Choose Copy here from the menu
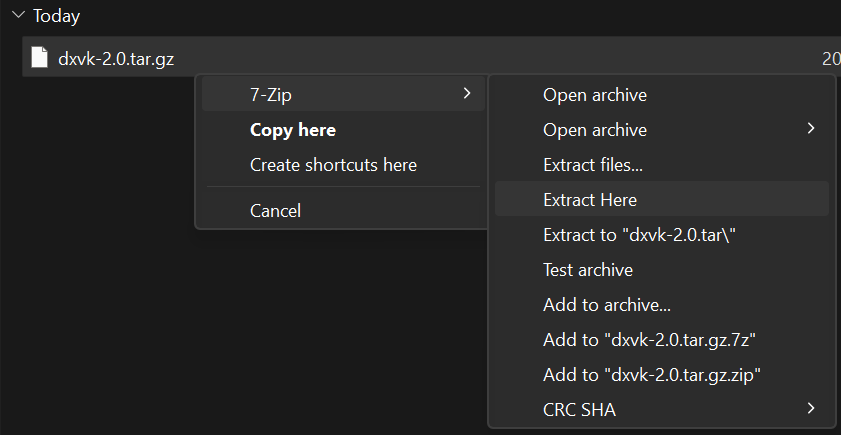The width and height of the screenshot is (841, 435). pos(292,130)
